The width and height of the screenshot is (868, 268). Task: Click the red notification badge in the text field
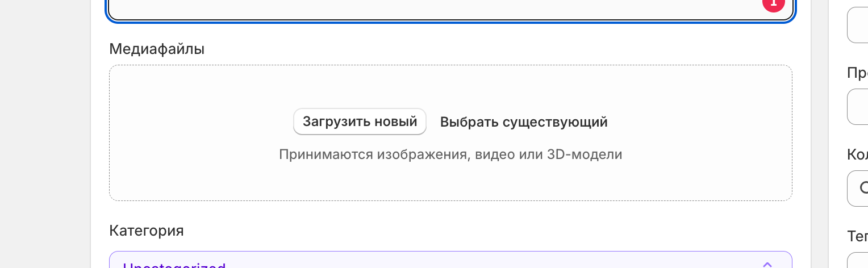click(773, 5)
